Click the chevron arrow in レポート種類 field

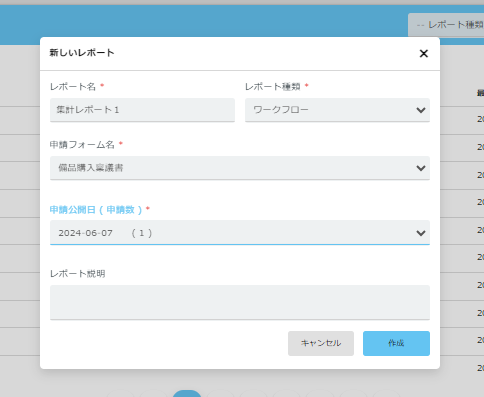point(421,110)
